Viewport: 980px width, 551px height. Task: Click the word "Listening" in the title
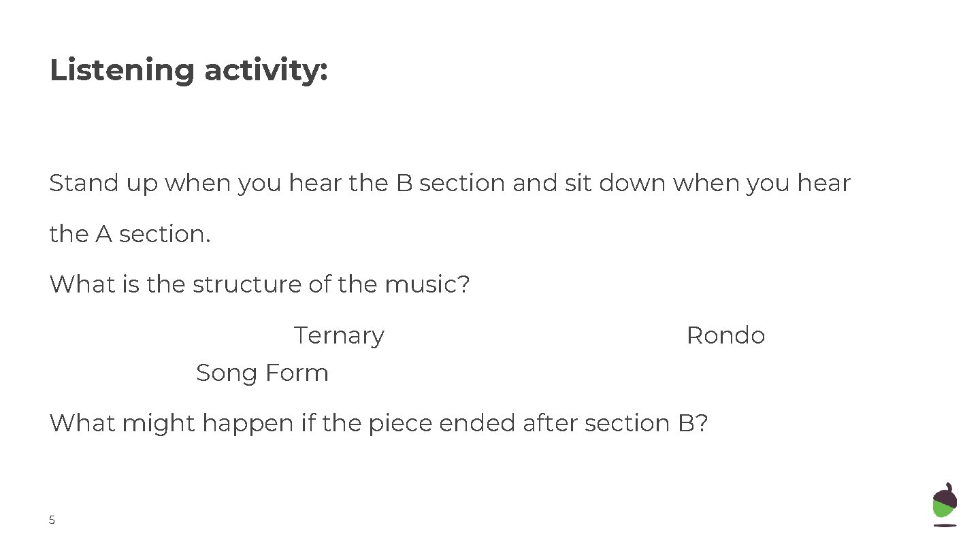pos(122,70)
